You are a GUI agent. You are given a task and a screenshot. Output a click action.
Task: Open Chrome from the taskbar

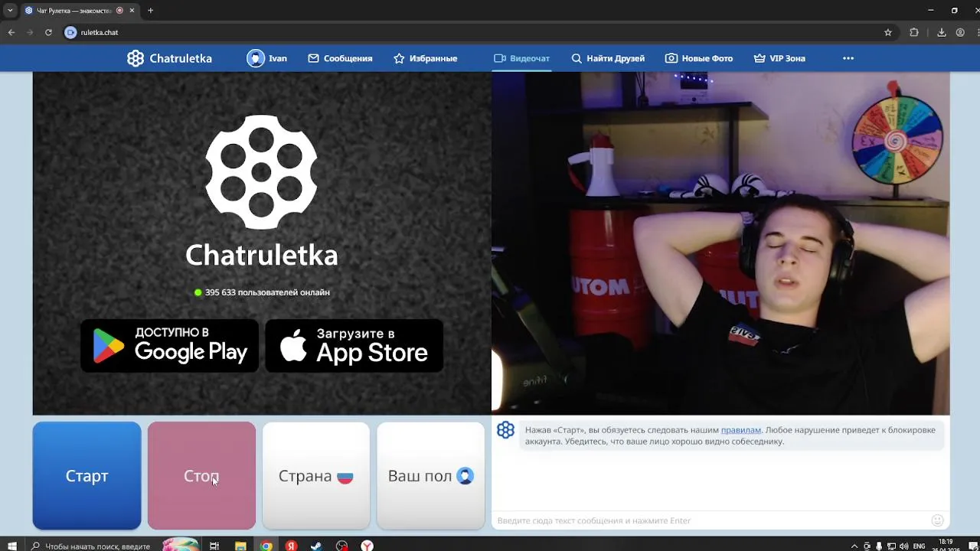[x=266, y=546]
